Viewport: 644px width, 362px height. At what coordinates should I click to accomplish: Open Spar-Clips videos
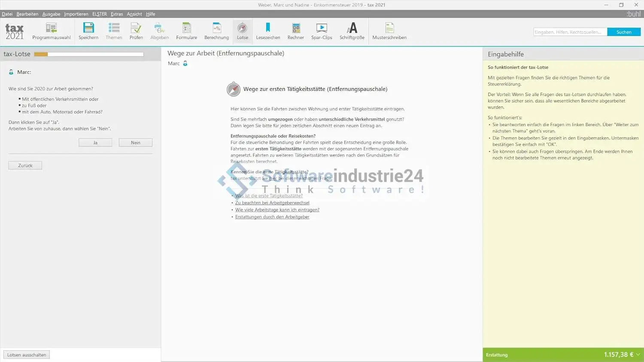point(322,31)
